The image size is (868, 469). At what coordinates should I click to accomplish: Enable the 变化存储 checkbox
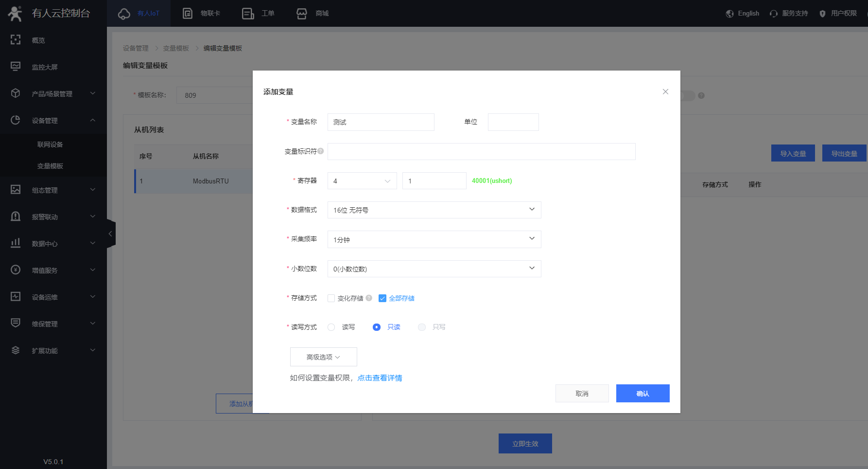point(331,298)
